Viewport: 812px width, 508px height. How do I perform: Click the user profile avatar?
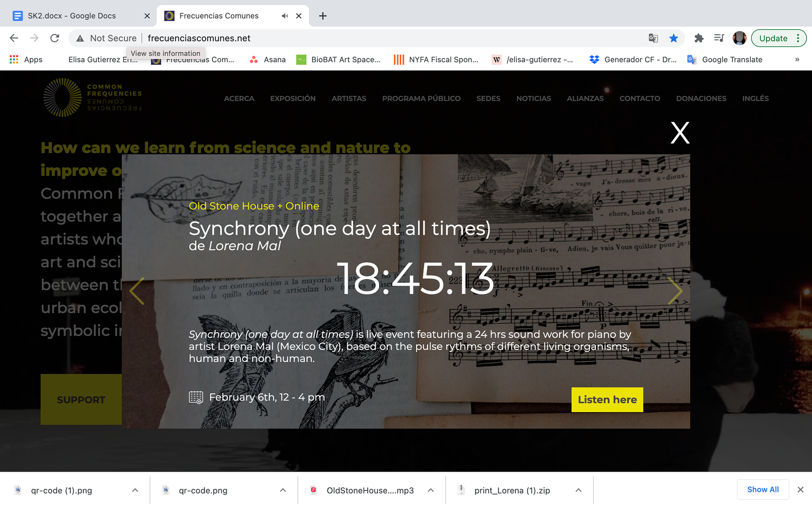pyautogui.click(x=739, y=38)
